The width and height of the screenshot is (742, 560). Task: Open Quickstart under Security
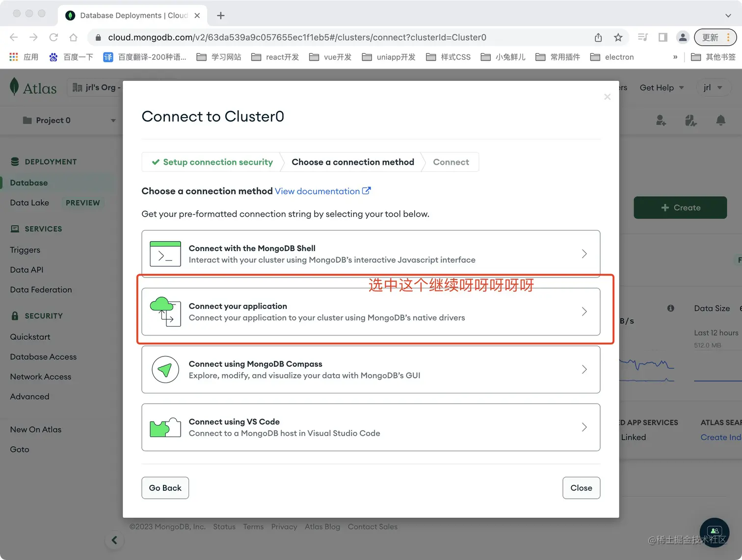click(x=30, y=337)
